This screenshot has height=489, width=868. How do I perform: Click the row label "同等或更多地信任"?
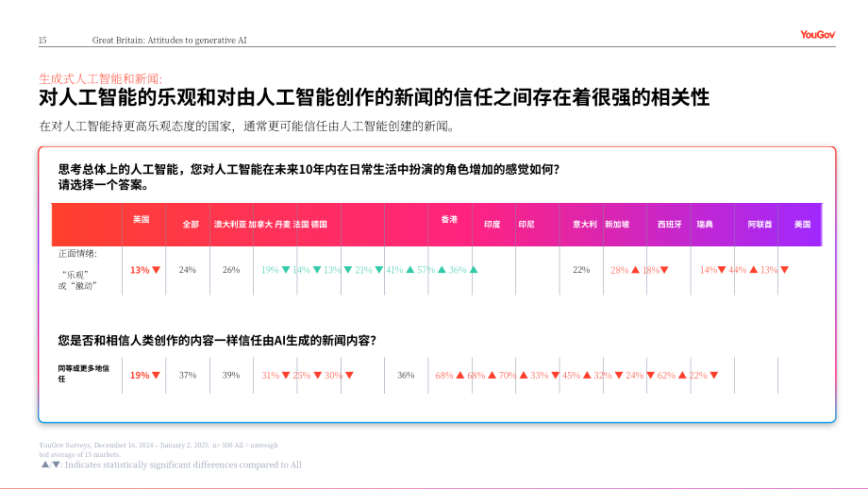coord(83,373)
